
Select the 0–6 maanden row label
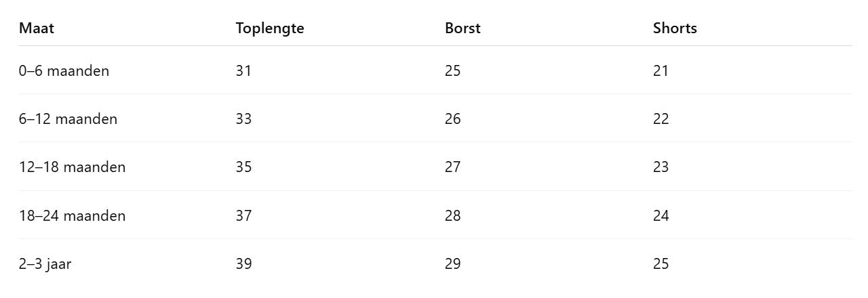64,70
